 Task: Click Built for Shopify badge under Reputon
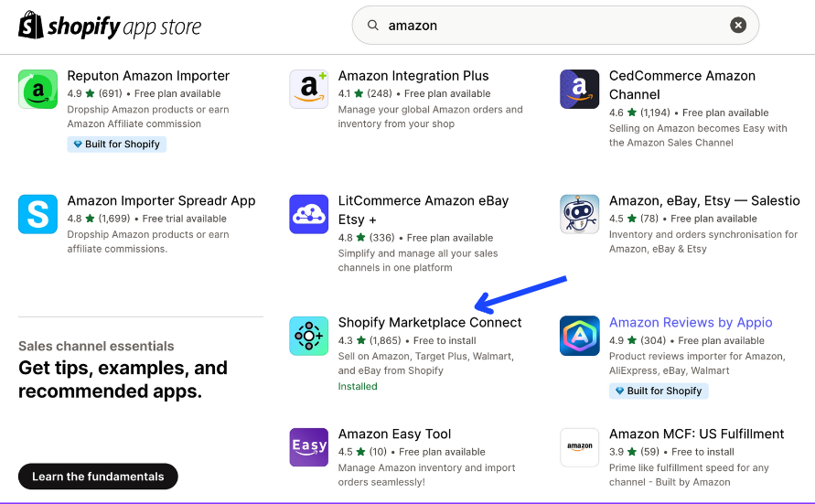click(x=116, y=144)
